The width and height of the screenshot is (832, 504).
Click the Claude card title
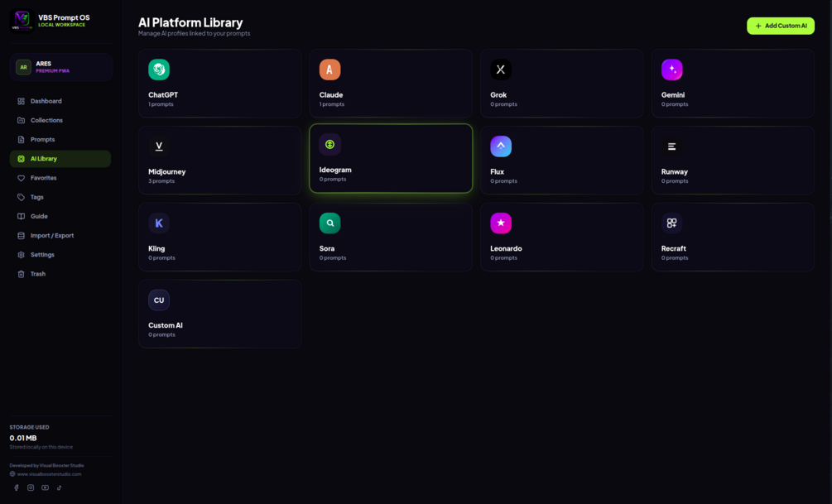point(331,95)
